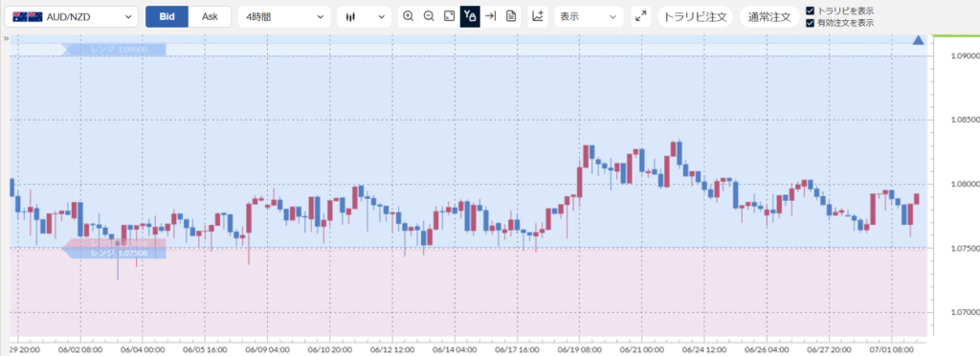980x356 pixels.
Task: Click the 06/02 08:00 time label
Action: 79,349
